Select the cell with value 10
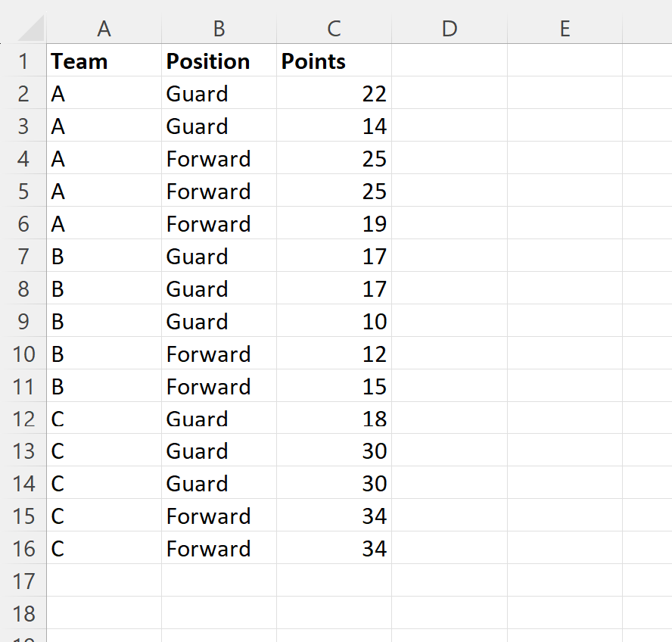 click(333, 321)
